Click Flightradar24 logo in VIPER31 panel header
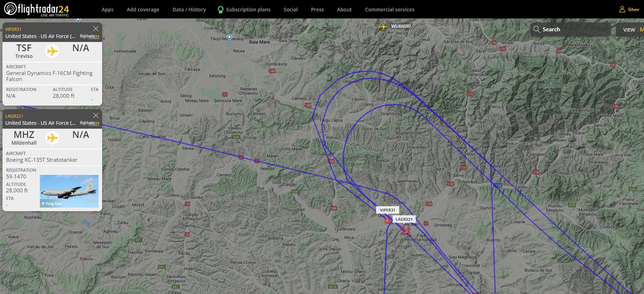This screenshot has height=294, width=644. (90, 36)
